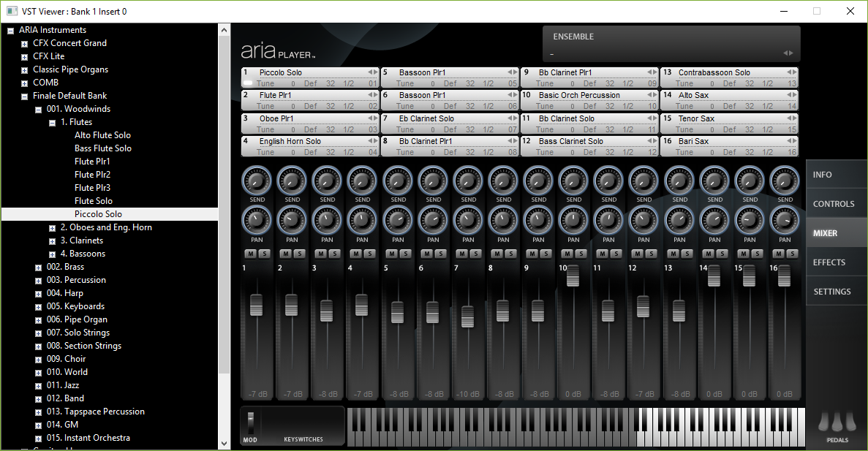Click the PAN knob for channel 4
The image size is (868, 451).
click(x=362, y=220)
